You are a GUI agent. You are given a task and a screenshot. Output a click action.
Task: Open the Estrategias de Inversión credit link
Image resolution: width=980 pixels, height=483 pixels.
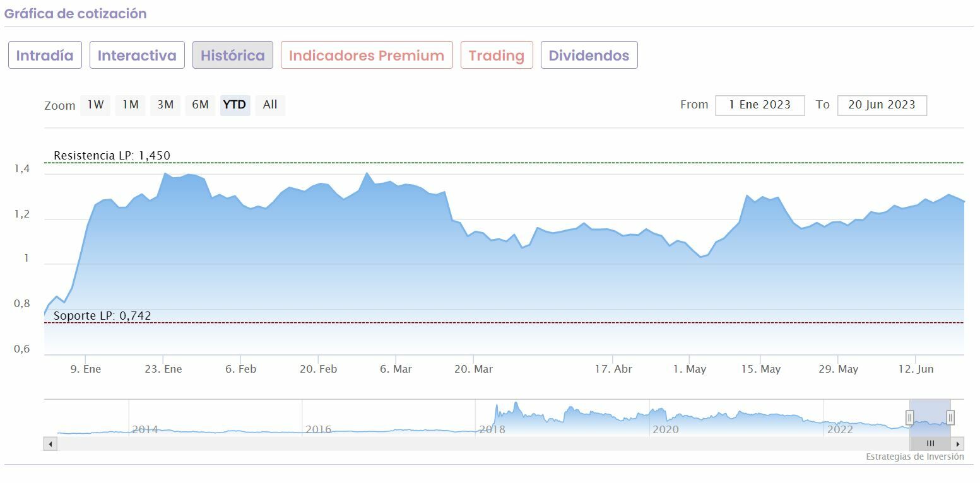pos(914,457)
